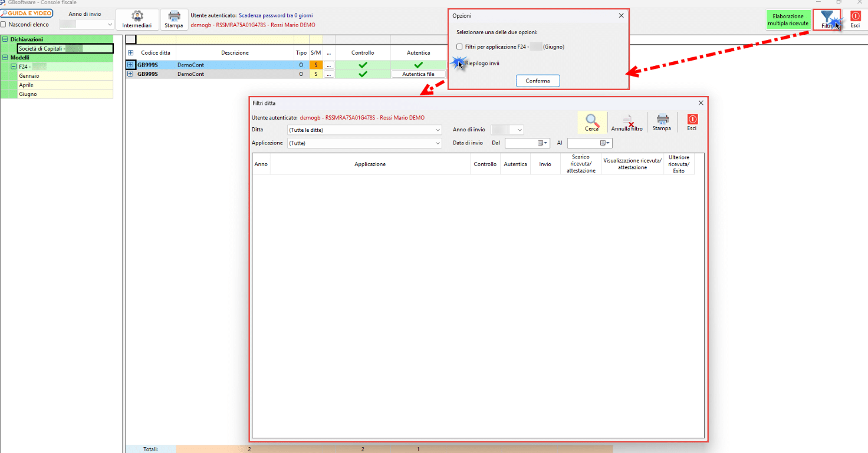Click the ellipsis button in highlighted GB999S row
Viewport: 868px width, 453px height.
point(329,65)
